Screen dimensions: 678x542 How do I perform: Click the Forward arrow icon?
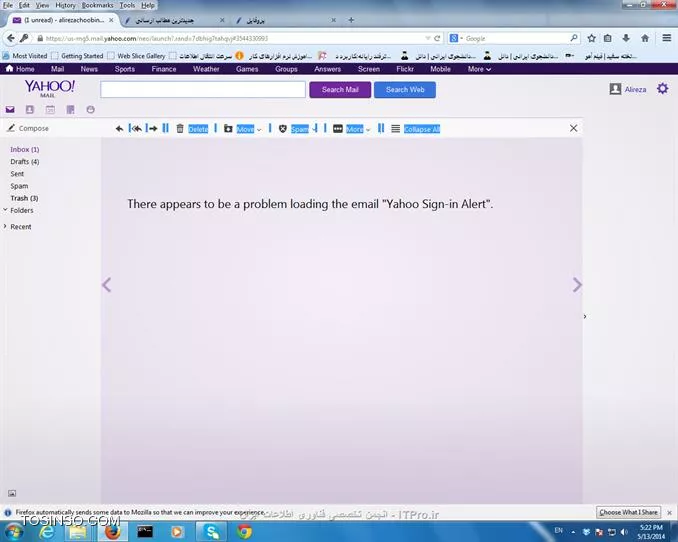point(153,128)
